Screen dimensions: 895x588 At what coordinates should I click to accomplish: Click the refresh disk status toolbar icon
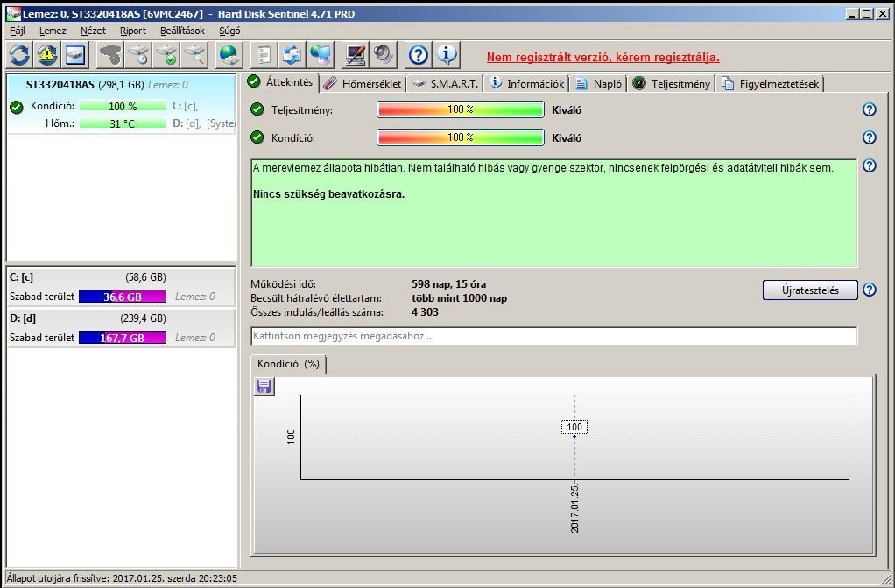coord(19,55)
